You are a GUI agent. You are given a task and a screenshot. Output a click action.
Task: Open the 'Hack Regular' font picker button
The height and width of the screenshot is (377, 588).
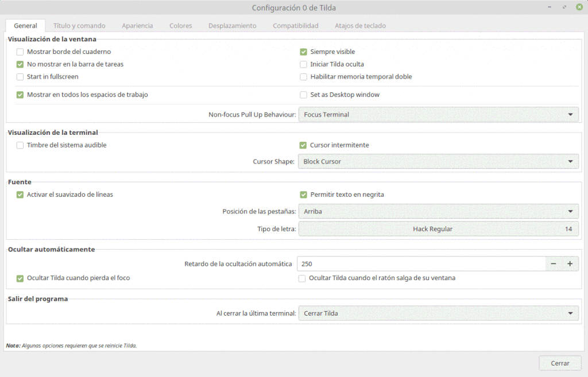coord(439,228)
